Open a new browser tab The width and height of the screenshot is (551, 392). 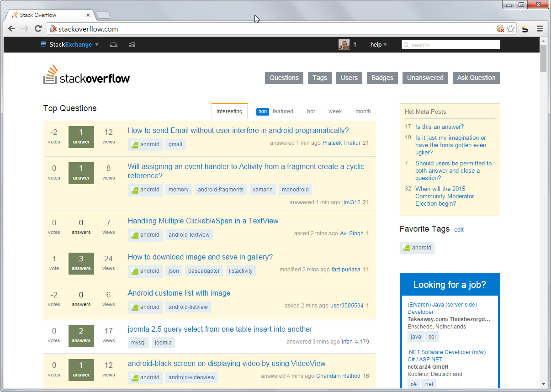point(103,15)
